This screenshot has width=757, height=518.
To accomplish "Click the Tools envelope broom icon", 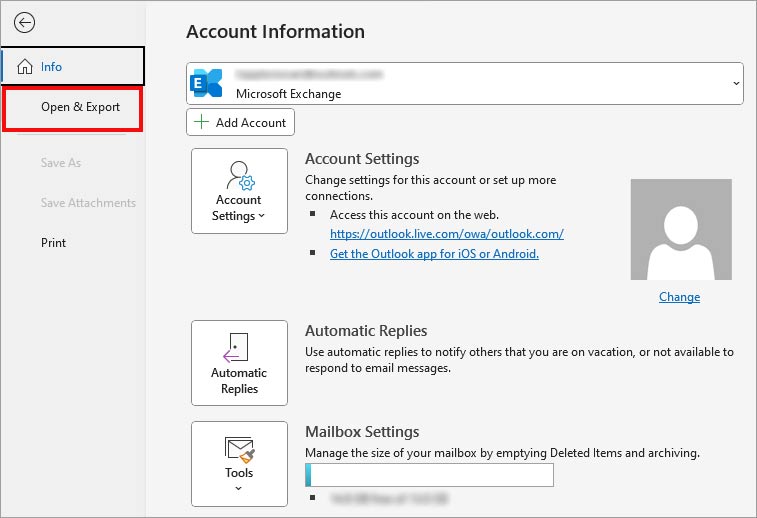I will pos(239,449).
